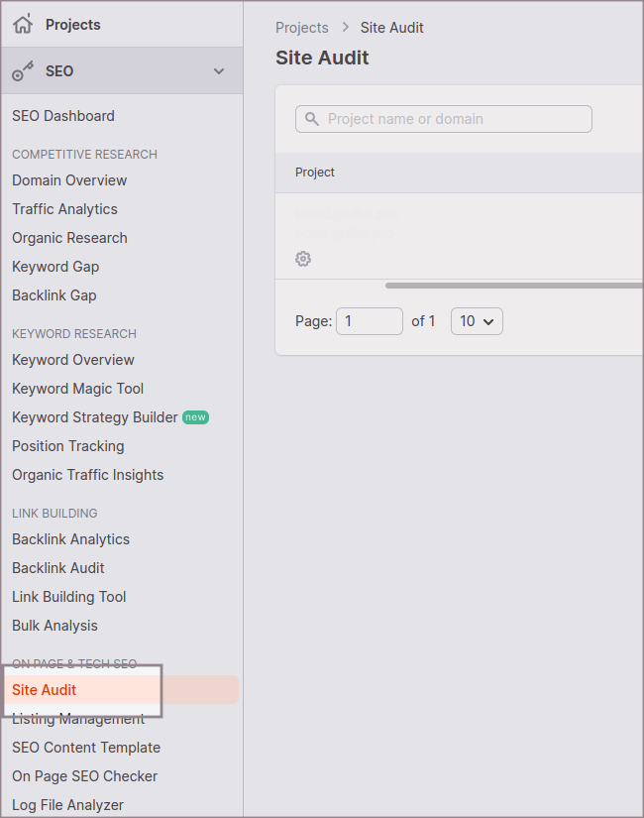
Task: Click the SEO key icon
Action: [x=24, y=71]
